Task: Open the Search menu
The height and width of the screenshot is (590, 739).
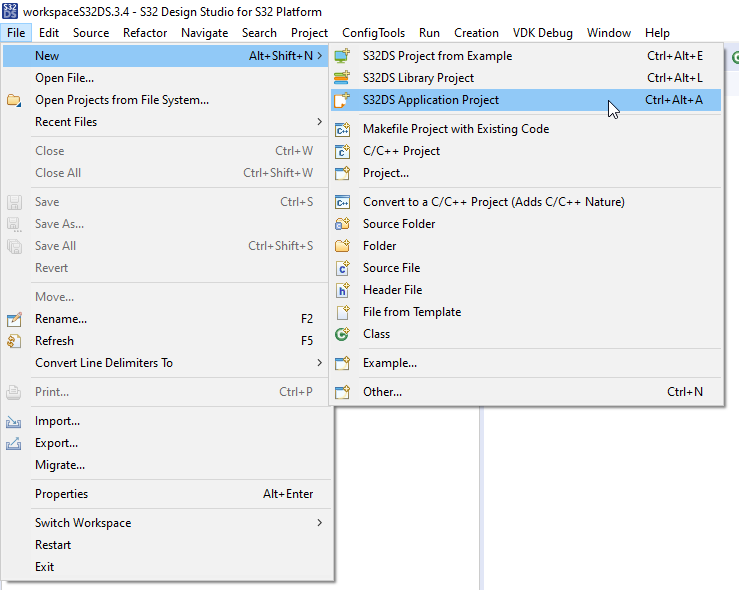Action: 259,33
